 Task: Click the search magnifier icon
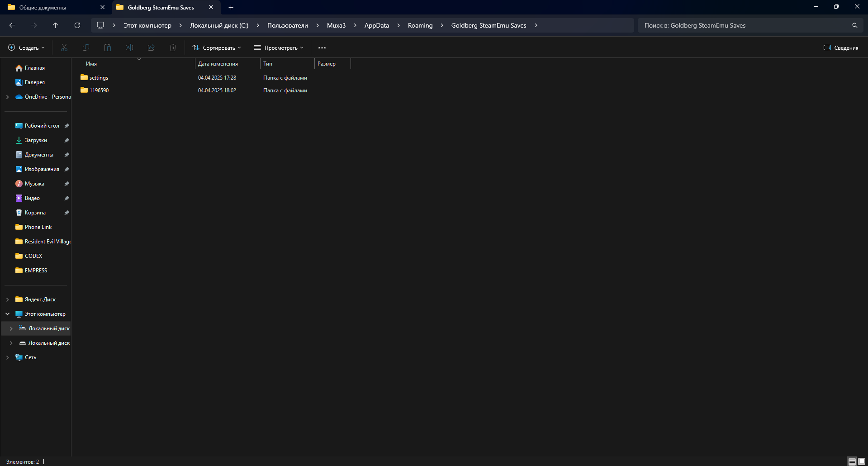click(x=855, y=25)
